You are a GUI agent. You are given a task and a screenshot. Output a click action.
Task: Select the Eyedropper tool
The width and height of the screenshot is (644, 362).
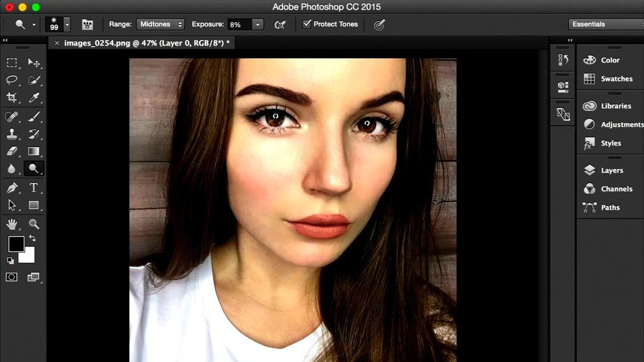tap(34, 98)
